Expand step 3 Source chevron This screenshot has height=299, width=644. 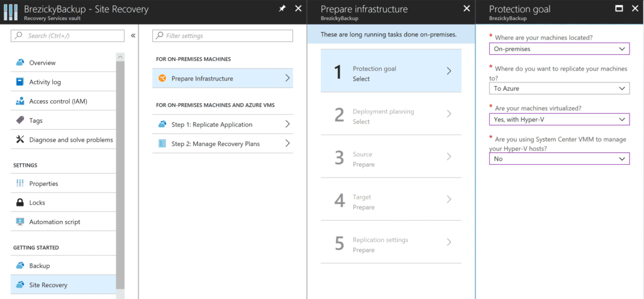point(449,156)
